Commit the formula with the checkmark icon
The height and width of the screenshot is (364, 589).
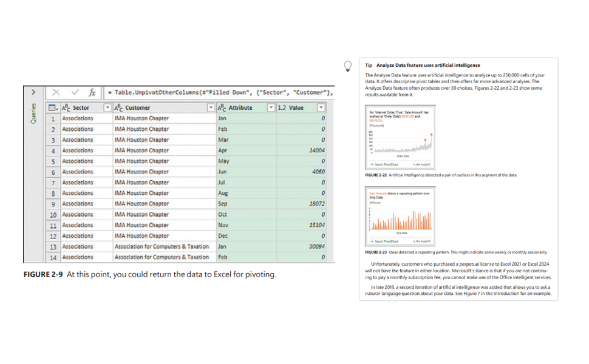pyautogui.click(x=74, y=93)
